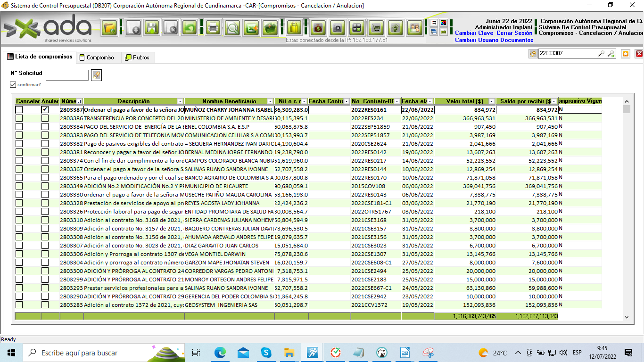Viewport: 644px width, 362px height.
Task: Click the yellow padlock toolbar icon
Action: (x=294, y=28)
